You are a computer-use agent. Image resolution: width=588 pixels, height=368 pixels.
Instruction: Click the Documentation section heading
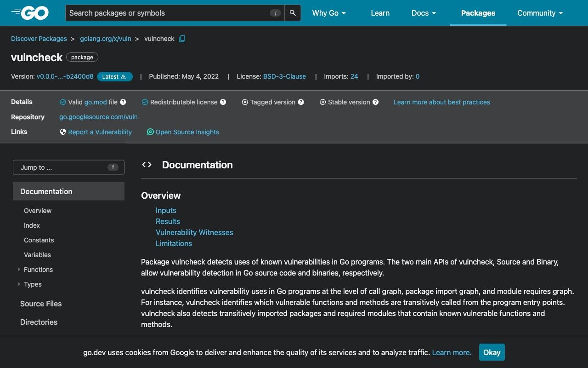(198, 165)
